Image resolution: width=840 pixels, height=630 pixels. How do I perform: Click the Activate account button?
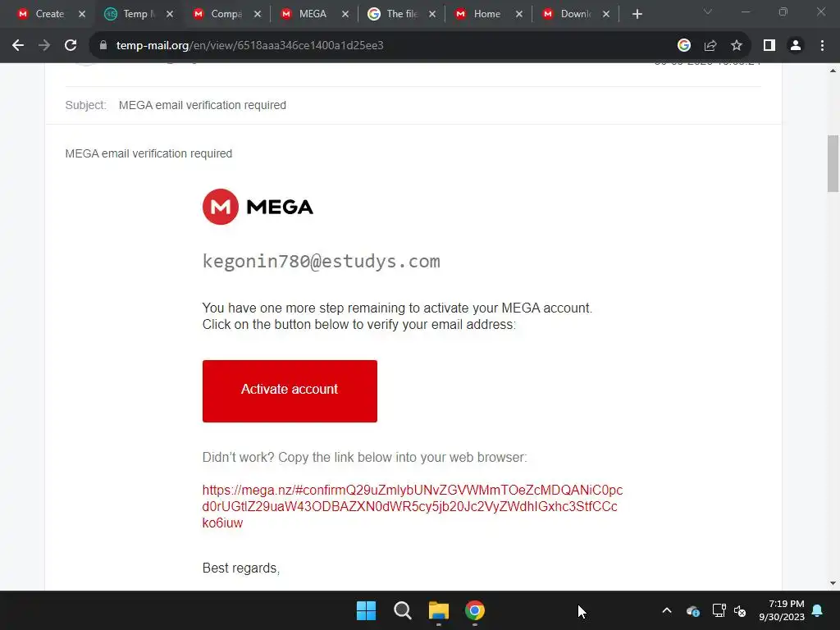click(x=290, y=391)
